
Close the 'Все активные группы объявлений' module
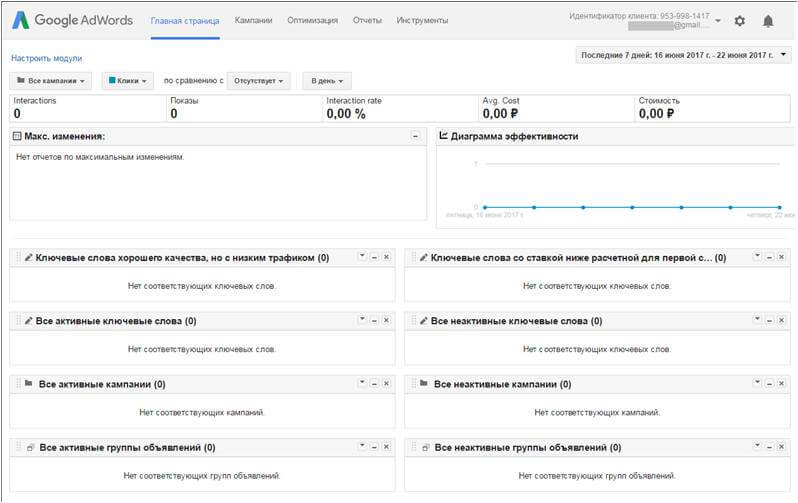386,446
